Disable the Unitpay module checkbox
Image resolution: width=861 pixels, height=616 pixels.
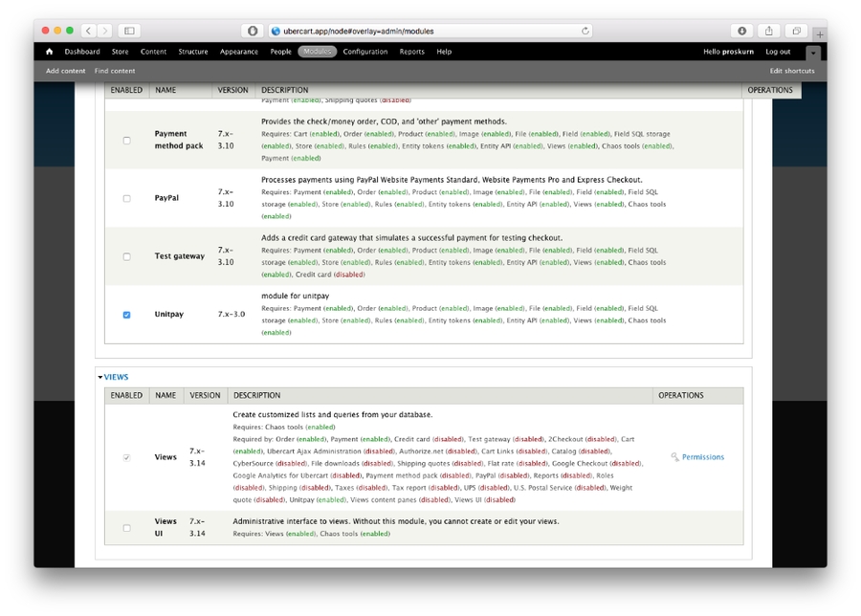click(126, 315)
